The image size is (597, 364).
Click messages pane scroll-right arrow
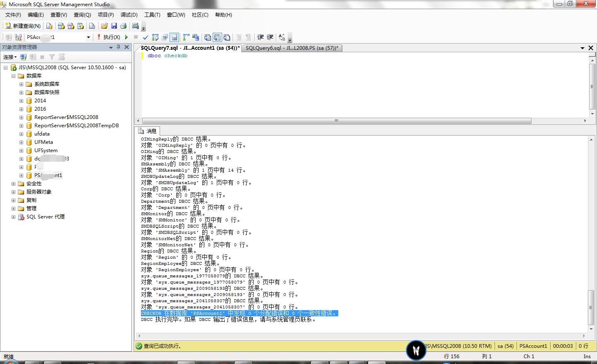585,336
